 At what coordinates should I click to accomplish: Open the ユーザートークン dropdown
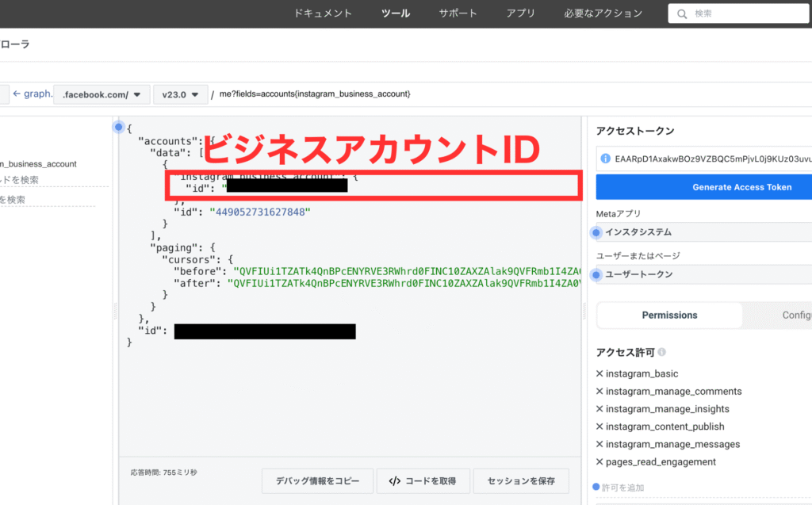(x=704, y=274)
